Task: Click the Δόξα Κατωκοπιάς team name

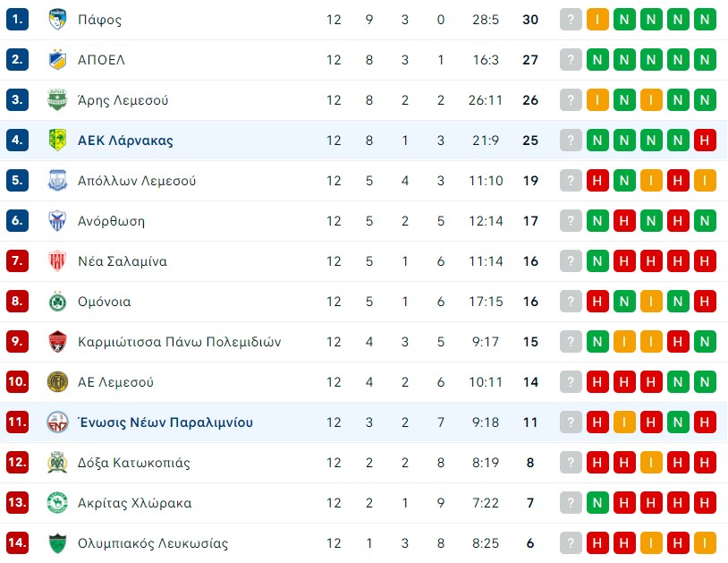Action: (x=134, y=463)
